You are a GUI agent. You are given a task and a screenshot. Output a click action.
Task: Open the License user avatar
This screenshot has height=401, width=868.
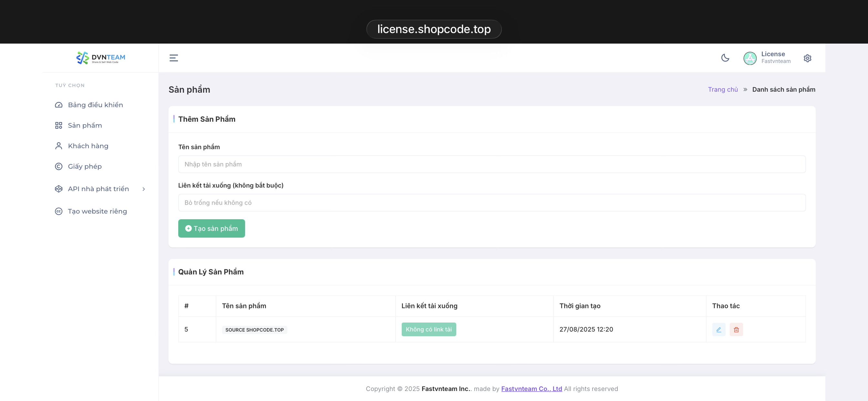(x=750, y=58)
